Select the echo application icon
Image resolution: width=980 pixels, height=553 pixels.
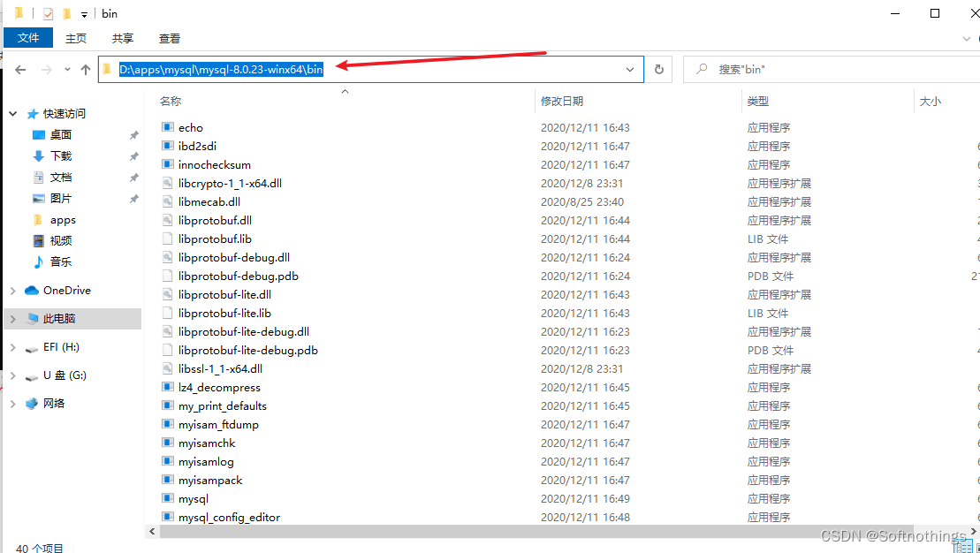pyautogui.click(x=168, y=127)
